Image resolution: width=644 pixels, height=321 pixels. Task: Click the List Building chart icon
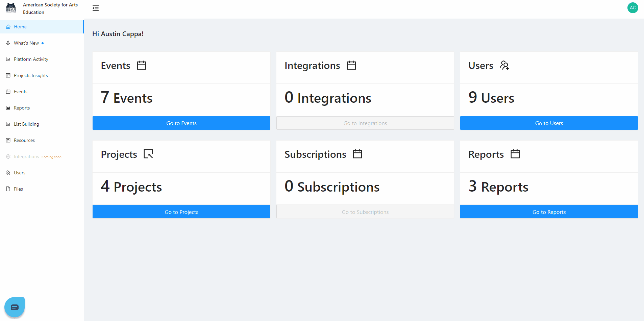(x=8, y=124)
